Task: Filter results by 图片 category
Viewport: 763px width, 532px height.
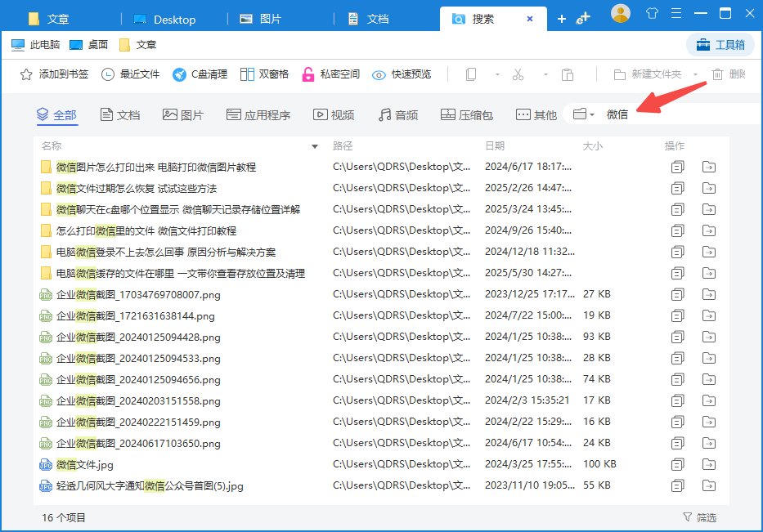Action: tap(183, 114)
